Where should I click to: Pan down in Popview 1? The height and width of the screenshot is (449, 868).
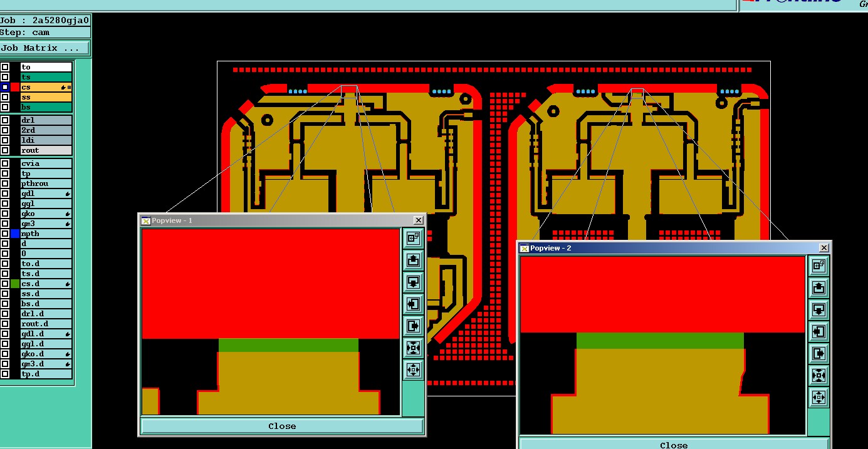[x=413, y=282]
